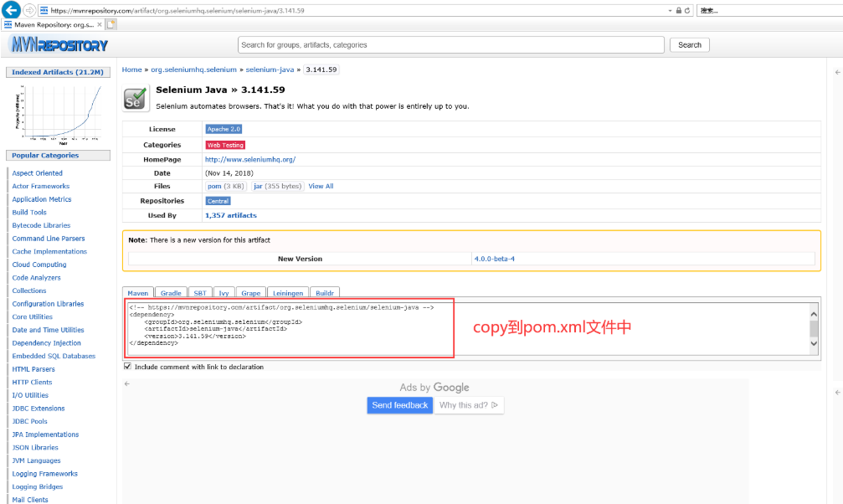Viewport: 843px width, 504px height.
Task: Open Embedded SQL Databases category
Action: 54,356
